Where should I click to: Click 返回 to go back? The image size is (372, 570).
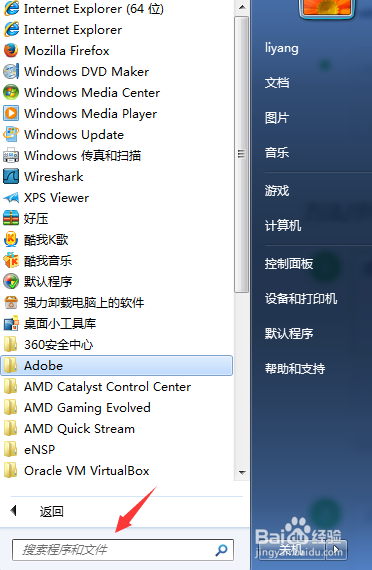52,511
